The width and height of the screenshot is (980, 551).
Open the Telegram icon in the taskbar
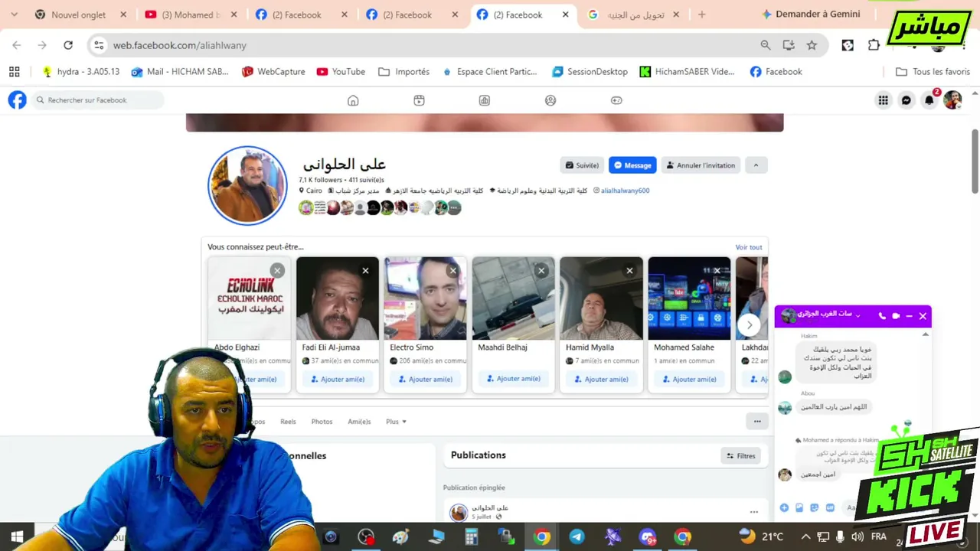[x=577, y=536]
